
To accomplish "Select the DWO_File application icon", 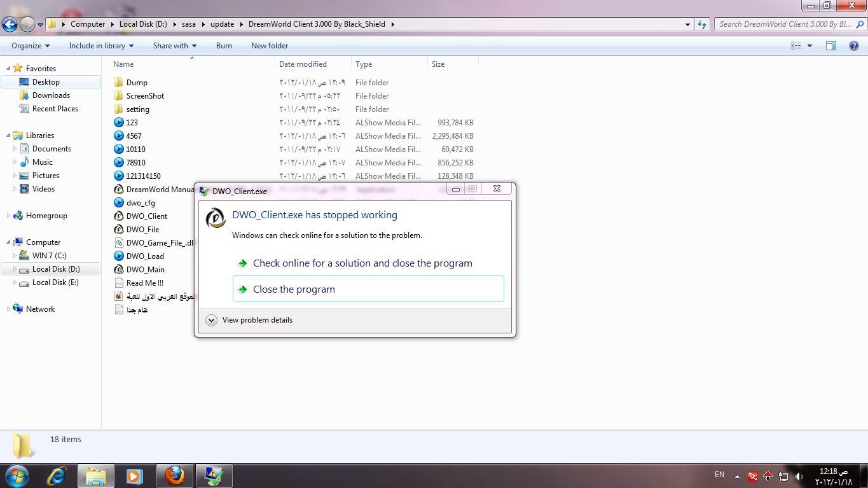I will click(119, 229).
